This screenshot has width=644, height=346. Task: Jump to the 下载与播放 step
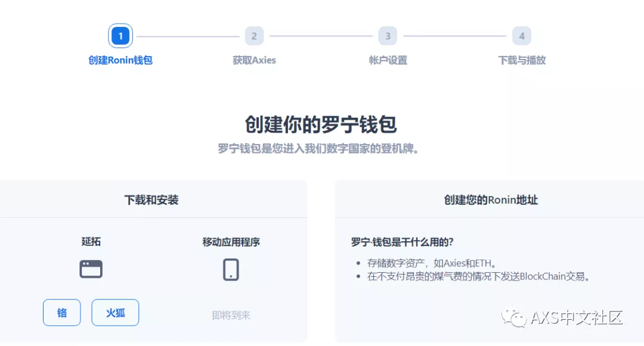click(x=522, y=60)
